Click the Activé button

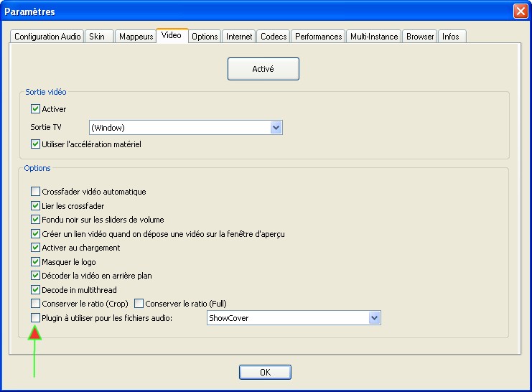point(263,69)
